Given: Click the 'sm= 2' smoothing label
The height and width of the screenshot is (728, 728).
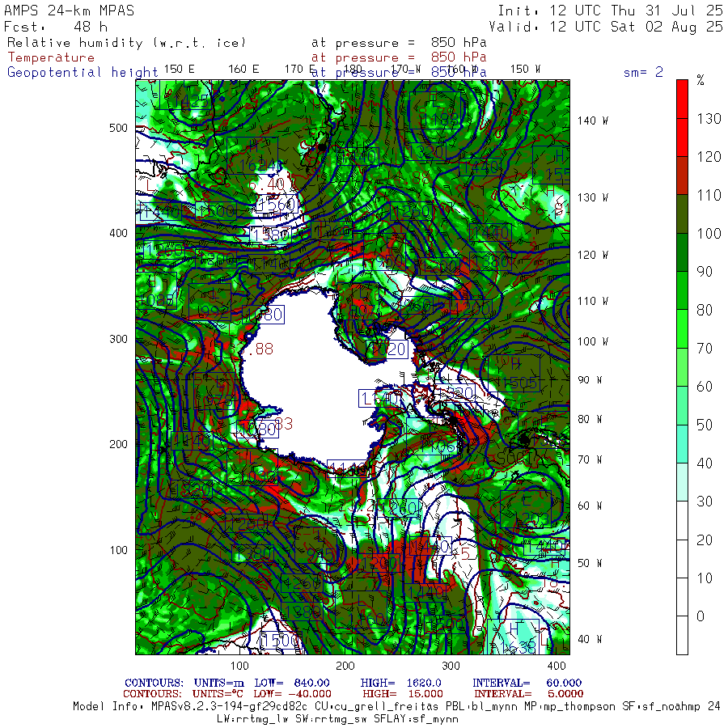Looking at the screenshot, I should pyautogui.click(x=644, y=72).
